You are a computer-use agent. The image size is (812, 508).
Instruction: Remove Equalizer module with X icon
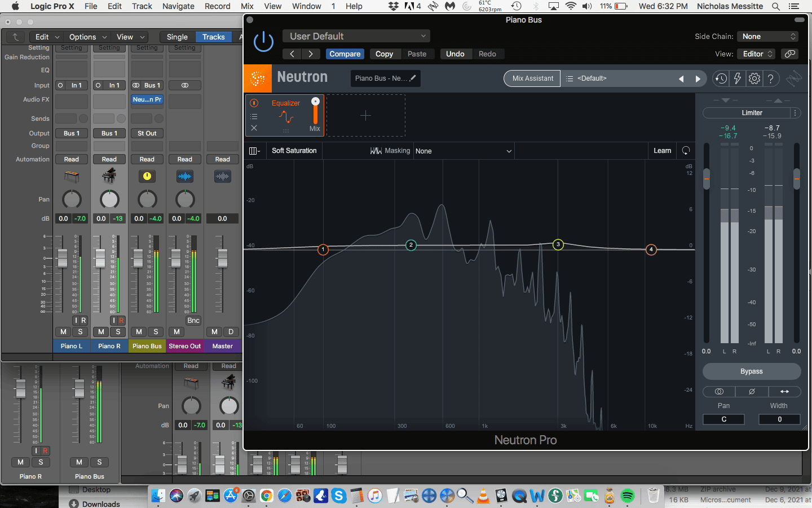[254, 128]
